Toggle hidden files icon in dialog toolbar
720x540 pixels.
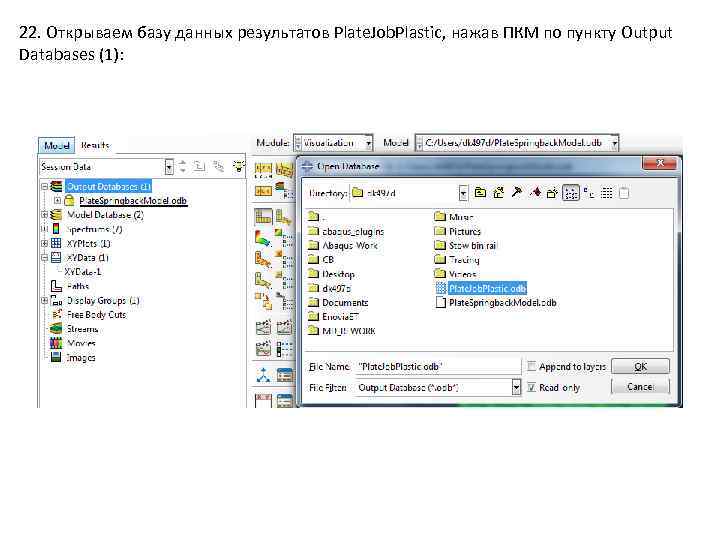624,193
